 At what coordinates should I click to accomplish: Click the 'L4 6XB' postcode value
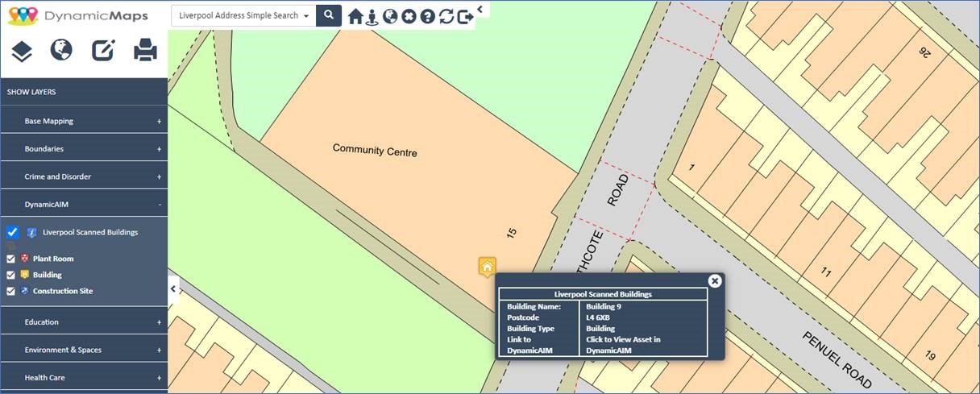pos(598,317)
